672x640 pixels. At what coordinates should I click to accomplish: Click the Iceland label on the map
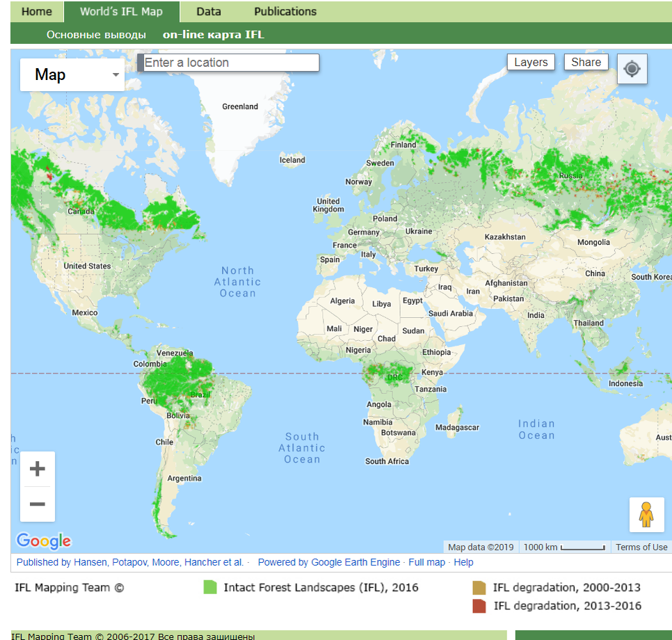292,160
